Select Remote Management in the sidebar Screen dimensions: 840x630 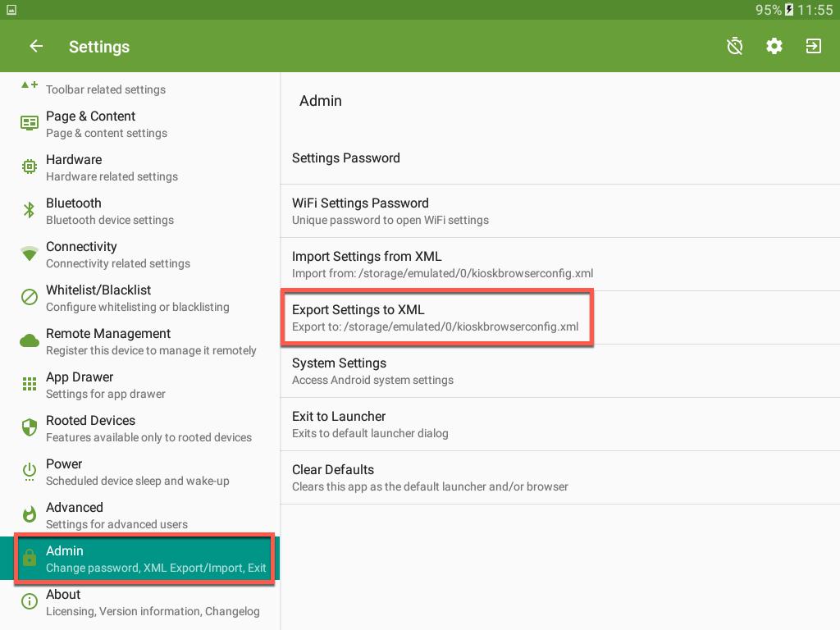[139, 341]
